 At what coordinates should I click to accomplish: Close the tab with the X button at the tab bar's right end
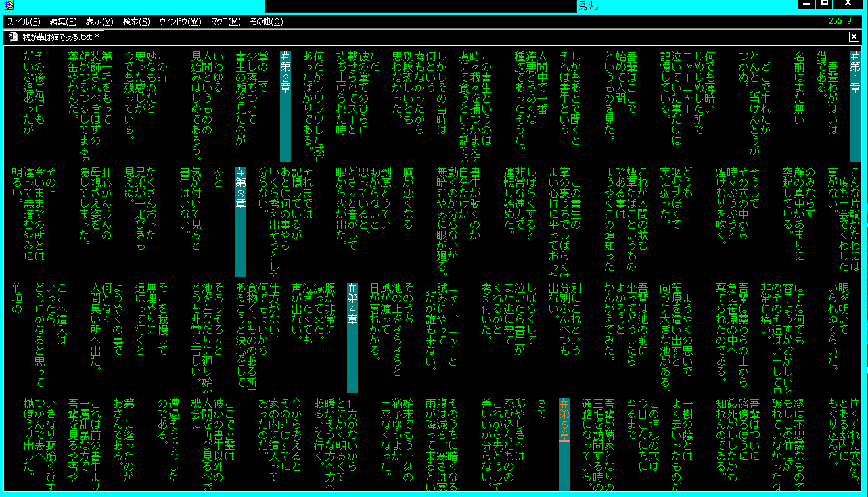click(x=854, y=37)
